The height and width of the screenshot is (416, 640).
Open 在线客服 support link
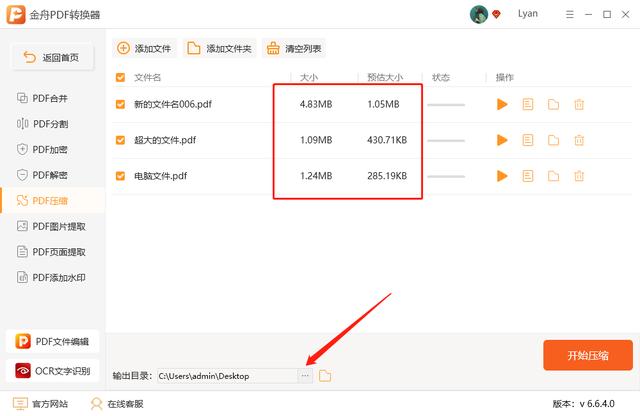pos(117,404)
